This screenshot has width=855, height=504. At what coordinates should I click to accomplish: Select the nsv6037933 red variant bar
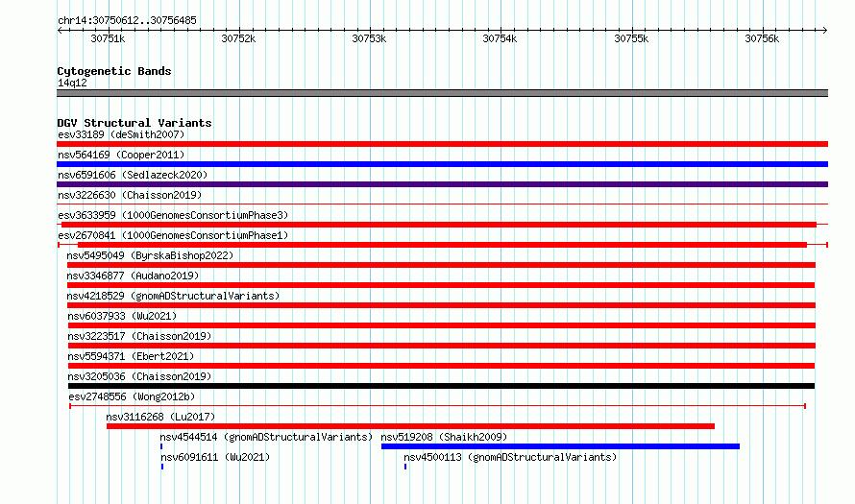pyautogui.click(x=442, y=325)
